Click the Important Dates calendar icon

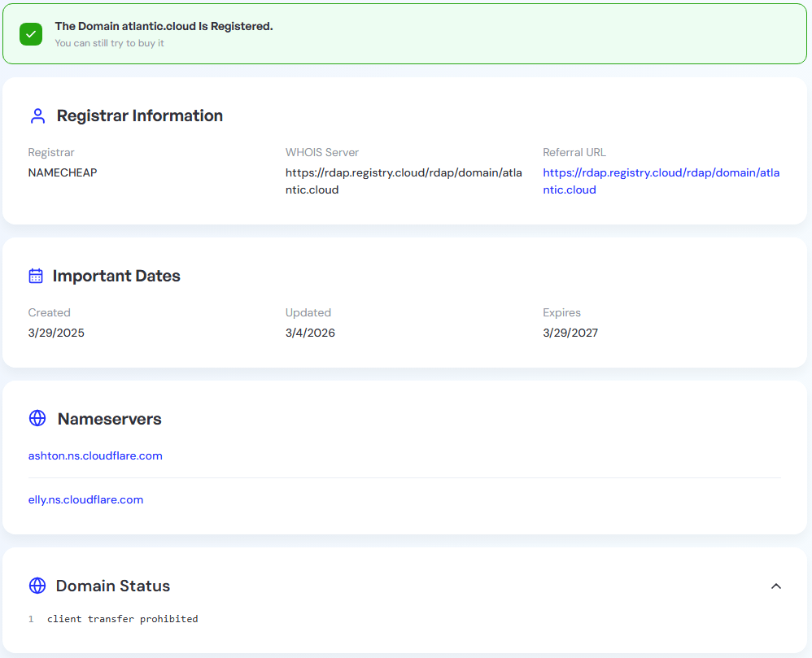tap(36, 276)
